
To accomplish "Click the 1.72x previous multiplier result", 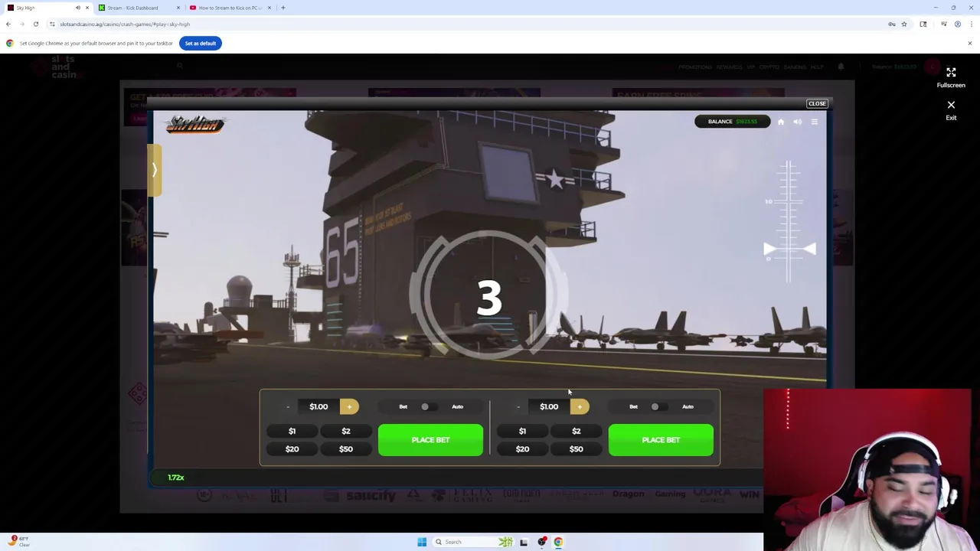I will [x=176, y=478].
